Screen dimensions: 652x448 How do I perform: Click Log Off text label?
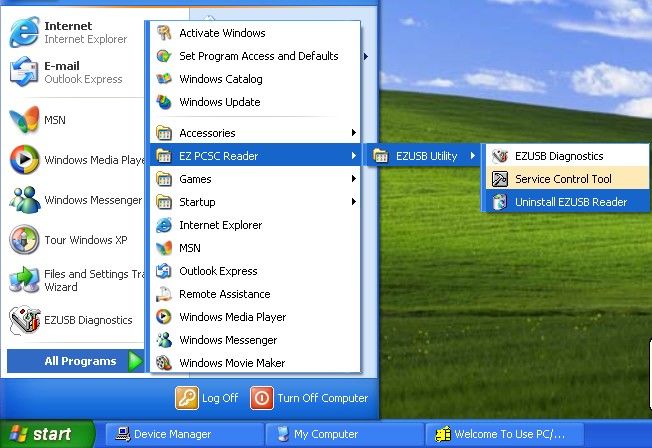tap(220, 398)
